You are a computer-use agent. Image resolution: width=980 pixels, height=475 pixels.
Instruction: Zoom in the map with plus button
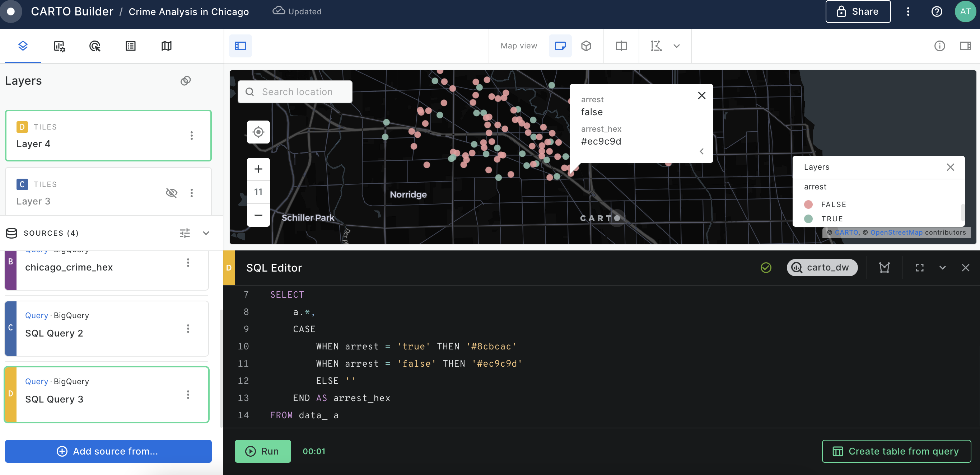click(258, 169)
